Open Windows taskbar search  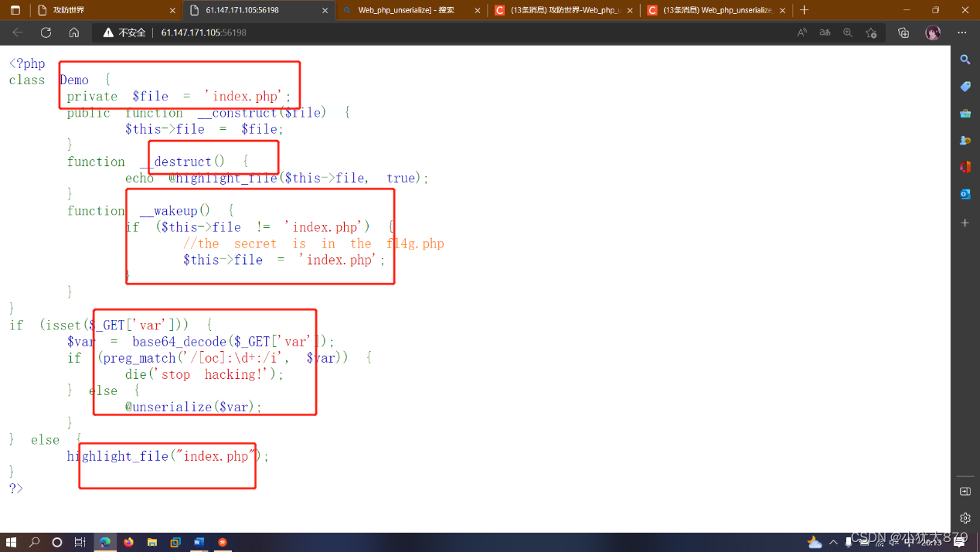tap(34, 543)
